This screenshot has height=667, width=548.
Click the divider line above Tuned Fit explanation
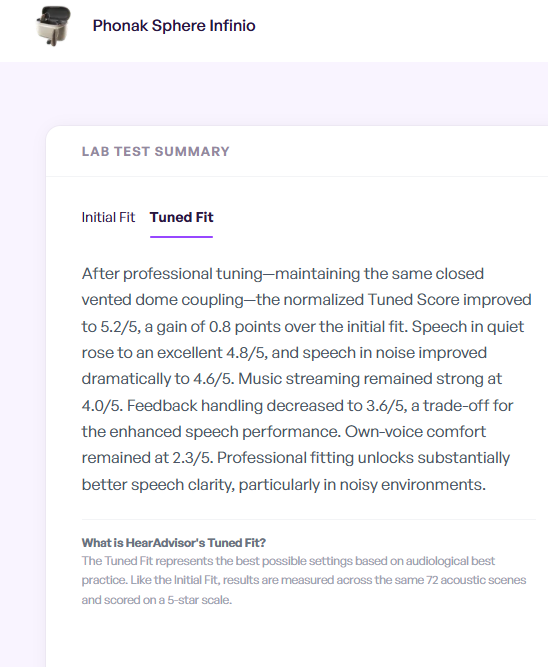[308, 519]
